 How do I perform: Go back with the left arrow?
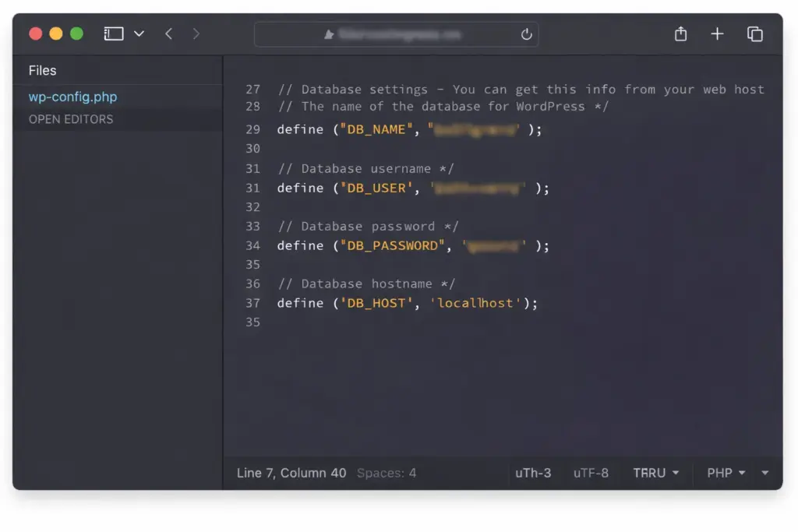pyautogui.click(x=168, y=33)
